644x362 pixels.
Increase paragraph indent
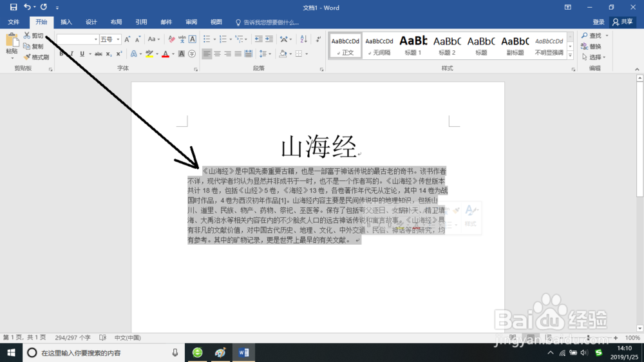pos(269,39)
